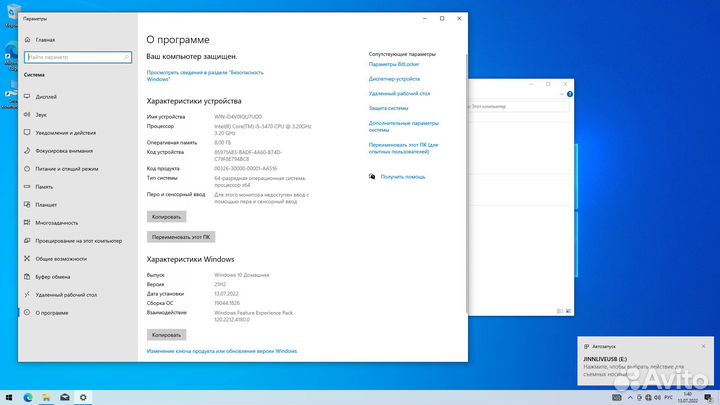The image size is (720, 405).
Task: Focus the Найти параметр search field
Action: pyautogui.click(x=78, y=57)
